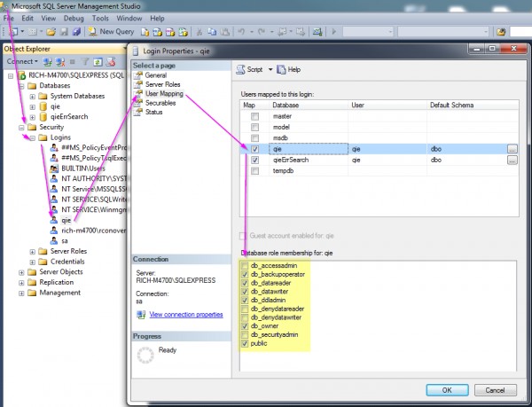This screenshot has height=407, width=532.
Task: Toggle the db_ddladmin role checkbox
Action: pos(245,301)
